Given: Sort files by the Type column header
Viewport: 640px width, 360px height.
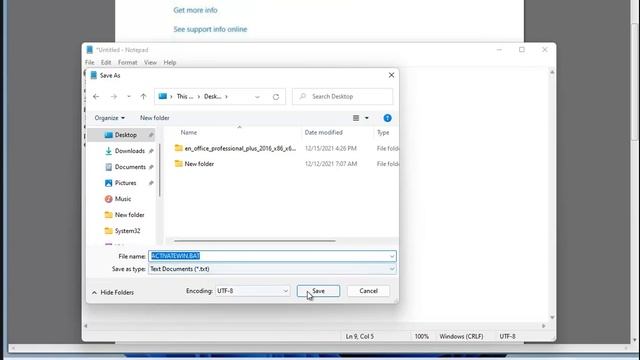Looking at the screenshot, I should [x=383, y=133].
